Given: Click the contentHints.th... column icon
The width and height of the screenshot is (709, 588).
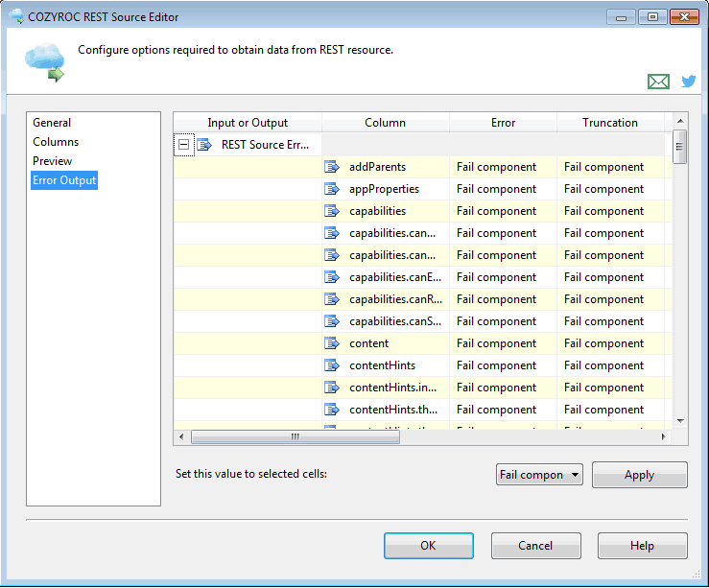Looking at the screenshot, I should [332, 410].
